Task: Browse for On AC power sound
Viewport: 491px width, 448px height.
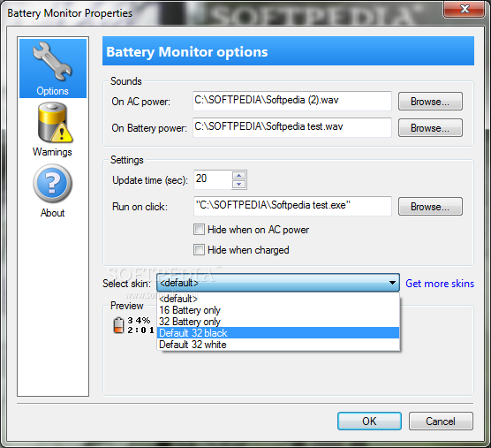Action: click(430, 102)
